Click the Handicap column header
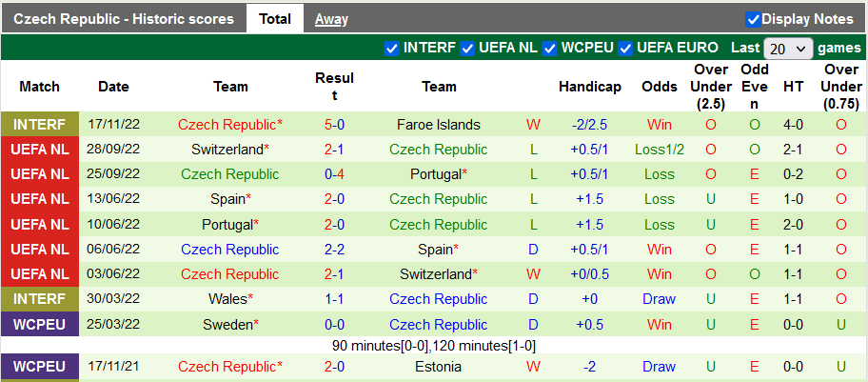This screenshot has height=382, width=868. pos(590,87)
